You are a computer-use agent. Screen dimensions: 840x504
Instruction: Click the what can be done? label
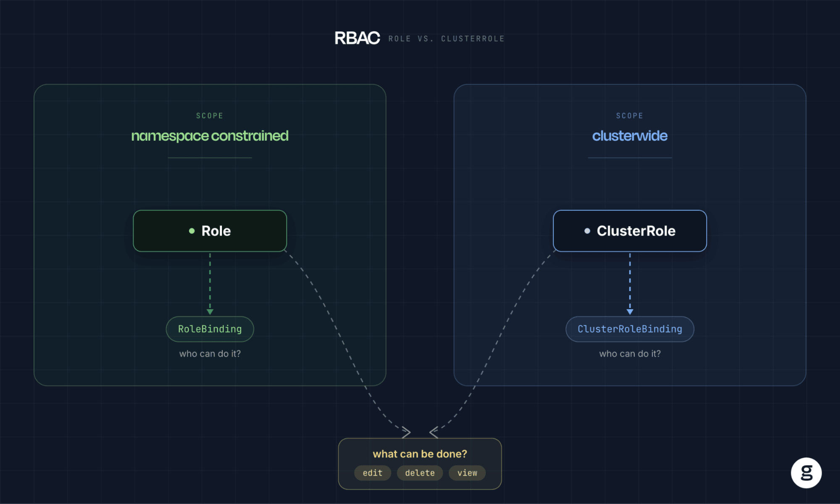point(420,454)
